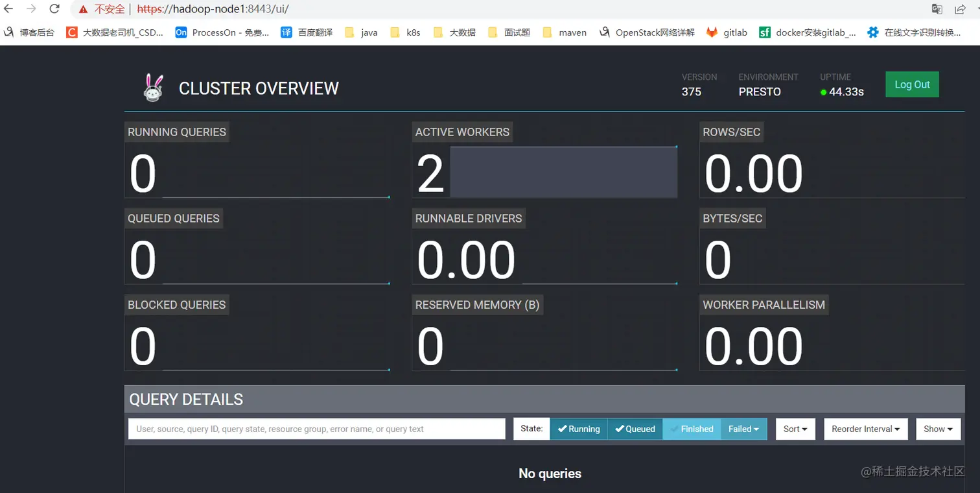This screenshot has height=493, width=980.
Task: Click the active workers sparkline chart
Action: point(563,172)
